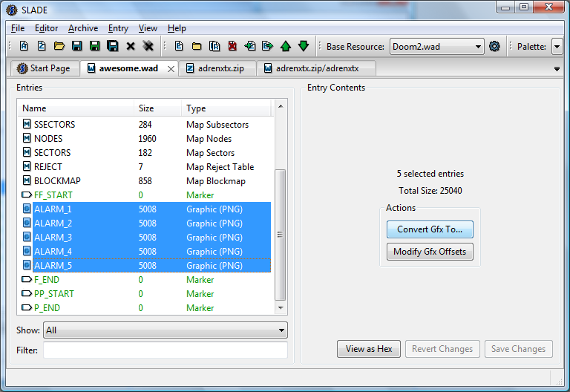Click the FF_START marker icon
Image resolution: width=570 pixels, height=392 pixels.
[27, 195]
